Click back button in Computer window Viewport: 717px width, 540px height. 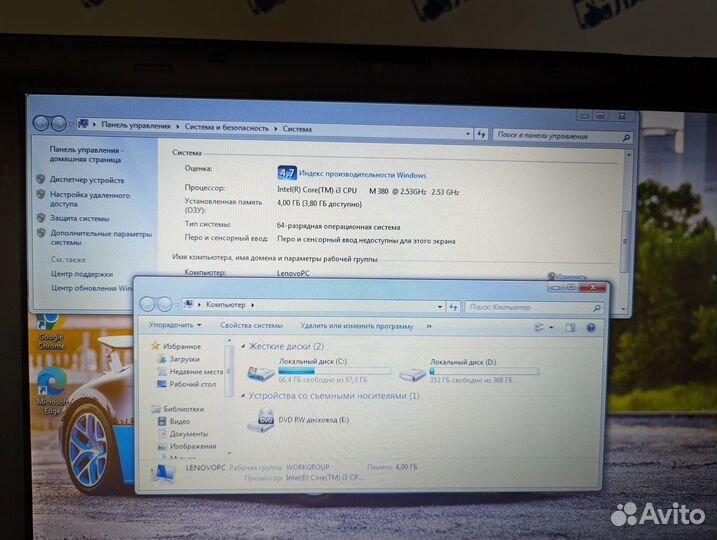[x=147, y=304]
